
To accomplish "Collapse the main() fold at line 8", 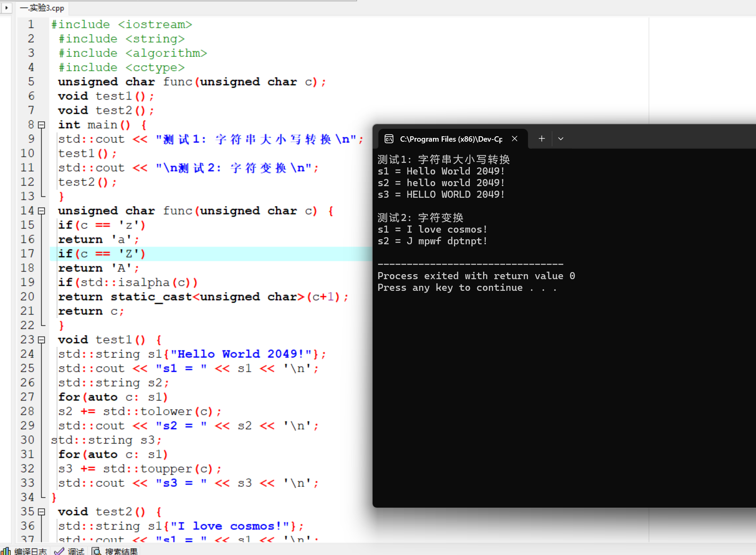I will click(x=42, y=125).
